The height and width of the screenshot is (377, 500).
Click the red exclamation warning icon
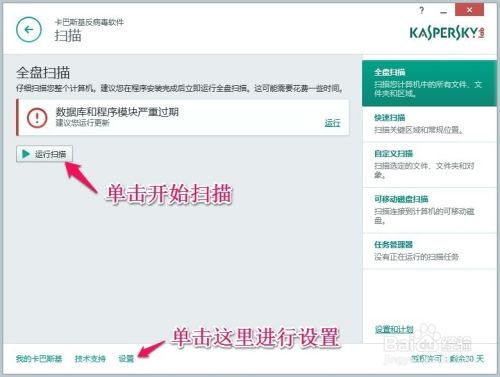pyautogui.click(x=37, y=117)
